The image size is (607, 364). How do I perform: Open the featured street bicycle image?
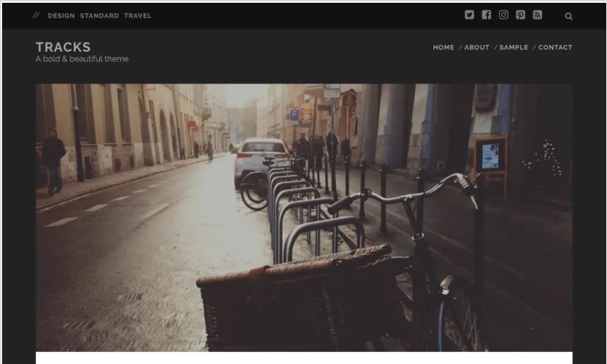click(x=304, y=218)
